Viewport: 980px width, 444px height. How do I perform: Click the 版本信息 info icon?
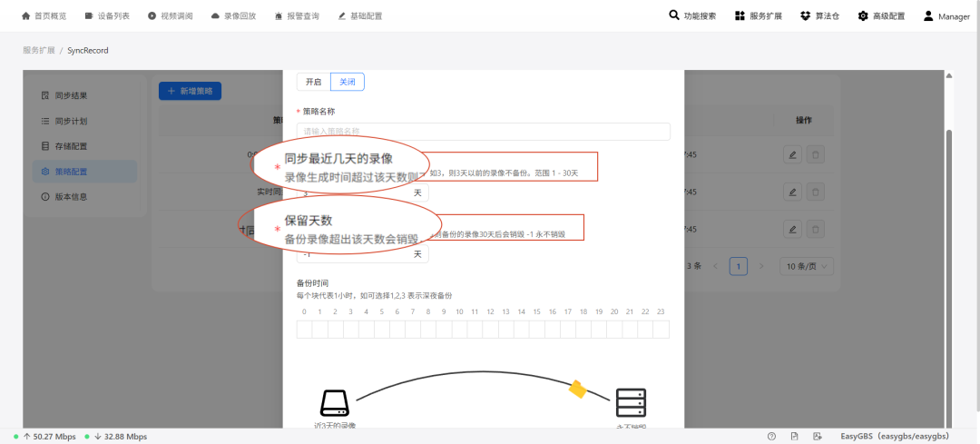tap(45, 196)
